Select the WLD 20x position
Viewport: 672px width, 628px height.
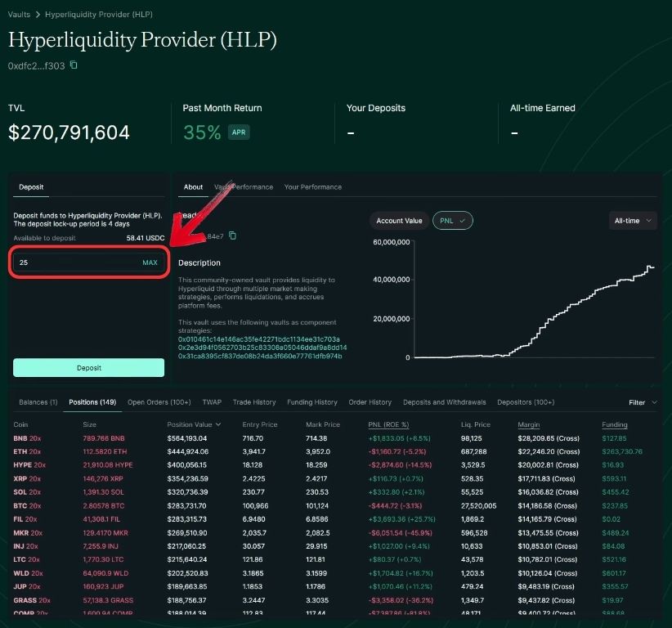(28, 573)
